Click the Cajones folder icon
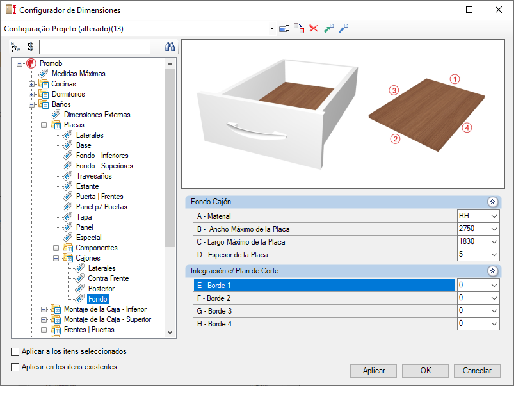 click(x=68, y=258)
